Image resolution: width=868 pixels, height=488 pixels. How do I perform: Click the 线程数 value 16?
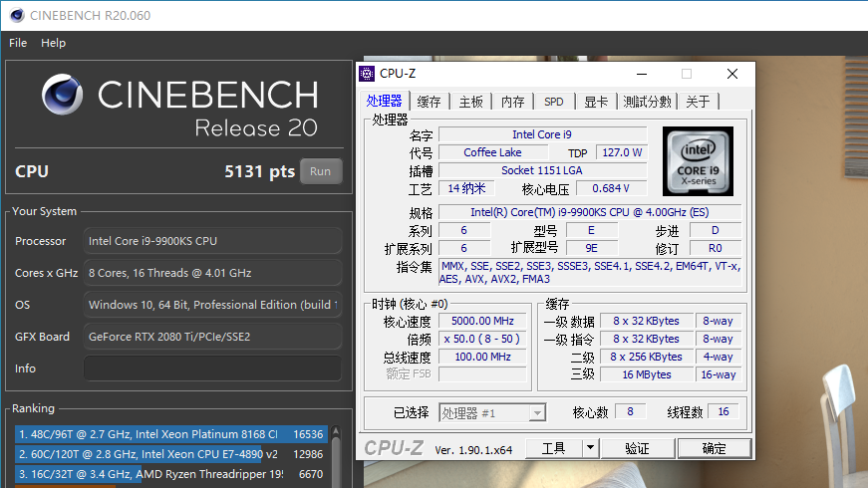click(x=723, y=411)
